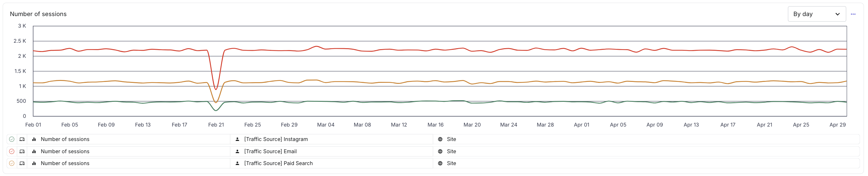Select [Traffic Source] Email segment label
The image size is (868, 176).
270,152
